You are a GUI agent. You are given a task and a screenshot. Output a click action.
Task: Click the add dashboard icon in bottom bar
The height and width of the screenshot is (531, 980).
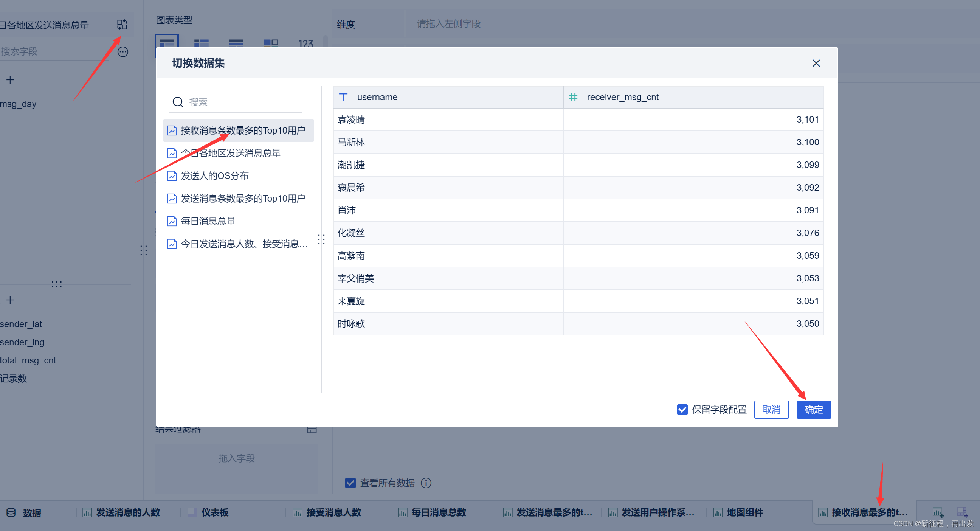(962, 512)
